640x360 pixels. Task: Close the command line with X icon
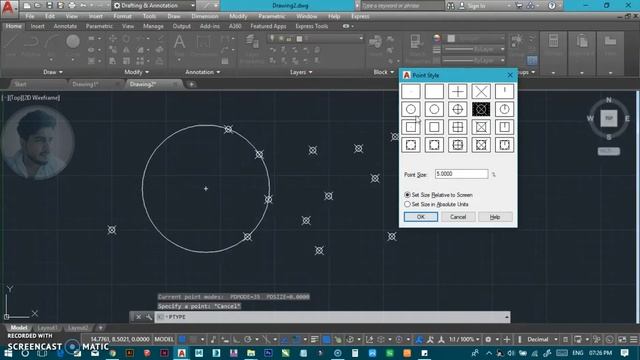[138, 317]
